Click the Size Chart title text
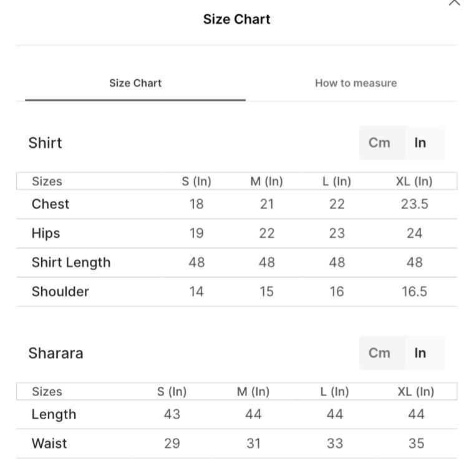Screen dimensions: 474x476 237,19
